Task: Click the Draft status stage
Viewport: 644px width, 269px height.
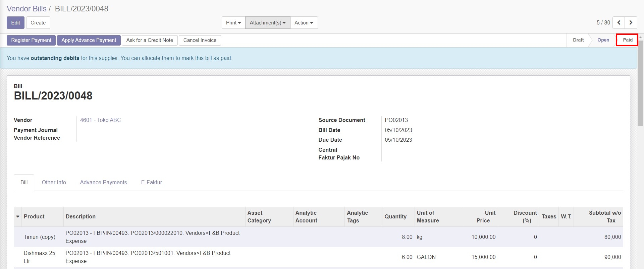Action: pos(578,40)
